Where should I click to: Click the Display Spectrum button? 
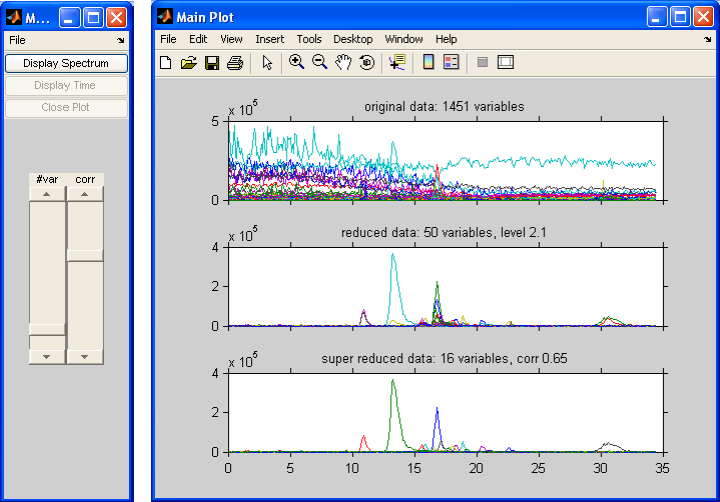(x=66, y=63)
